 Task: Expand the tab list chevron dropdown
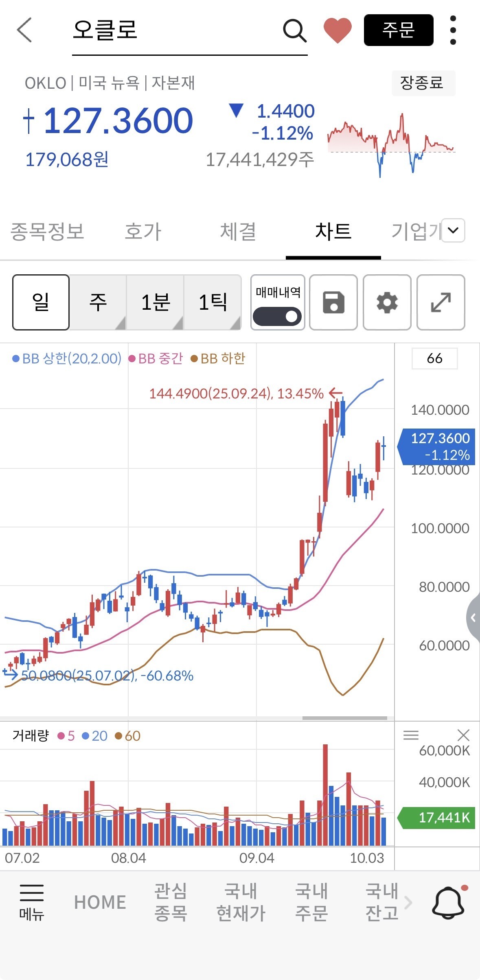click(x=453, y=230)
